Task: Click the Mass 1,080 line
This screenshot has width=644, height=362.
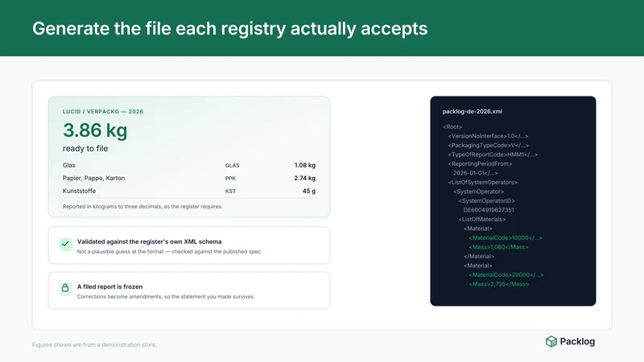Action: point(498,247)
